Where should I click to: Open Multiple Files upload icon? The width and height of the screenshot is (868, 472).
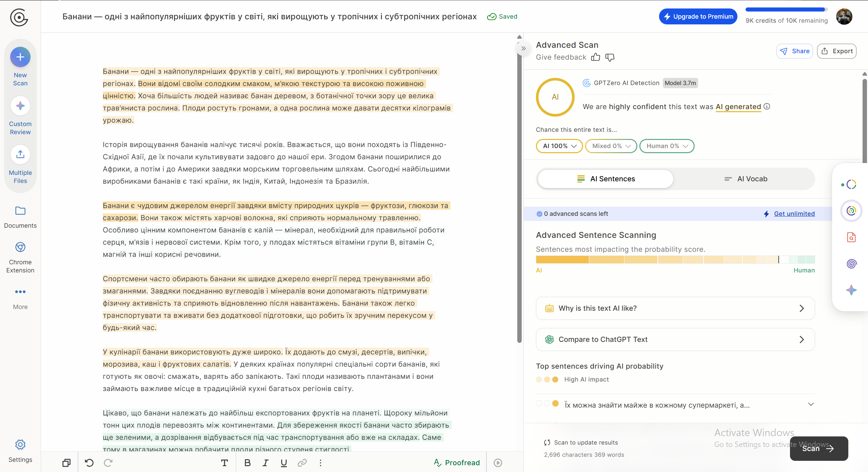point(20,155)
